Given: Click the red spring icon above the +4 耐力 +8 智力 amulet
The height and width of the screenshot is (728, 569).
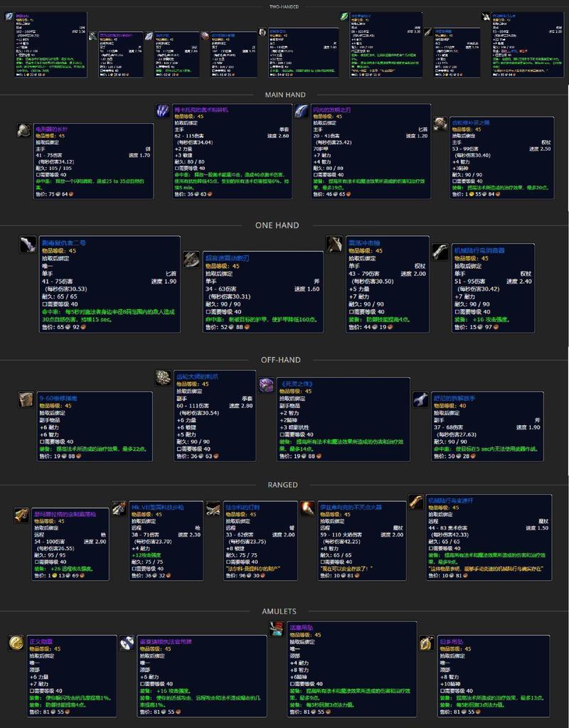Looking at the screenshot, I should click(x=277, y=629).
